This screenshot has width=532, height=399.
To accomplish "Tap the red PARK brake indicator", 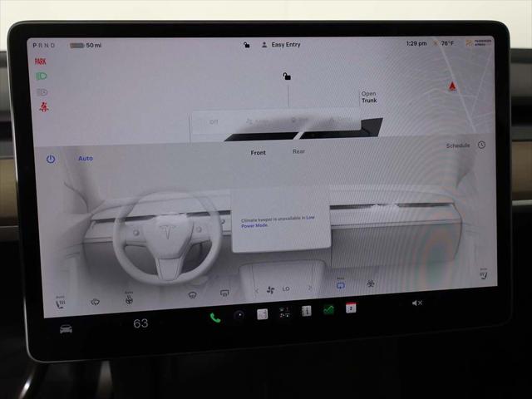I will pos(40,62).
